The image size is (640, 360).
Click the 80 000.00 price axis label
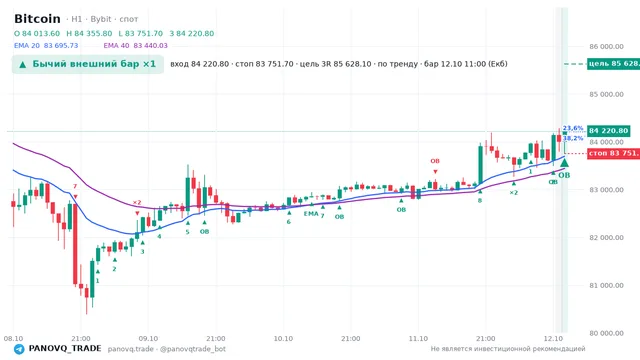point(607,333)
